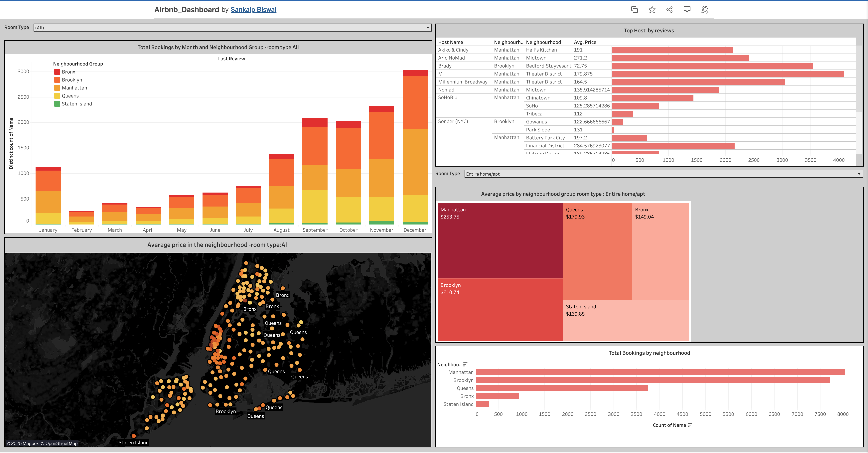Click Bedford-Stuyvesant neighbourhood cell
The height and width of the screenshot is (453, 868).
pos(549,66)
